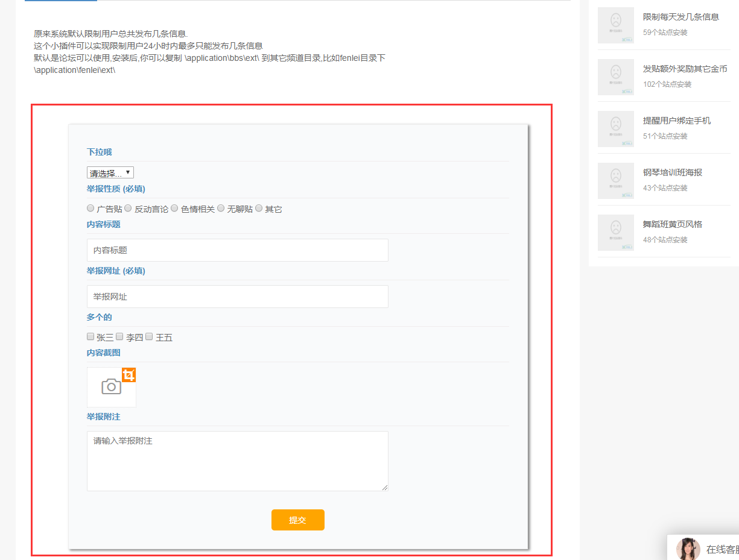Viewport: 739px width, 560px height.
Task: Choose the 其它 radio option
Action: [x=259, y=208]
